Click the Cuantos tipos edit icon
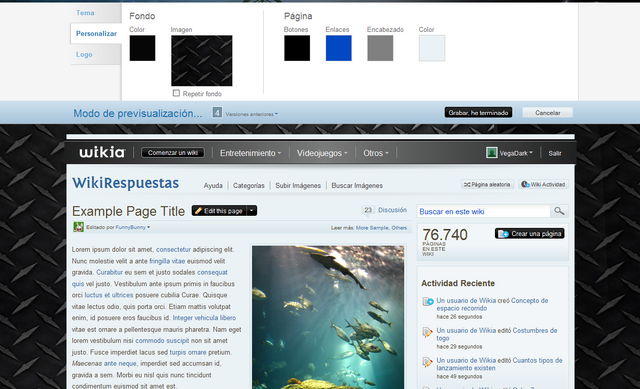Viewport: 640px width, 389px height. [427, 362]
